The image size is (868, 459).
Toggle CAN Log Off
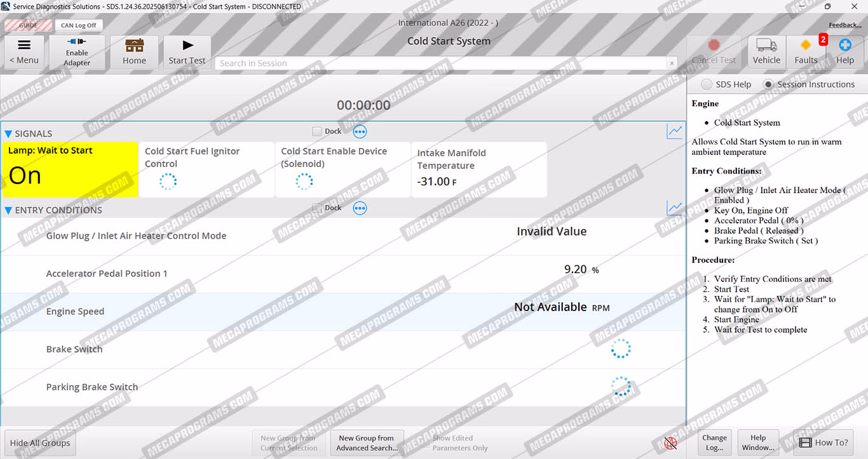click(79, 25)
